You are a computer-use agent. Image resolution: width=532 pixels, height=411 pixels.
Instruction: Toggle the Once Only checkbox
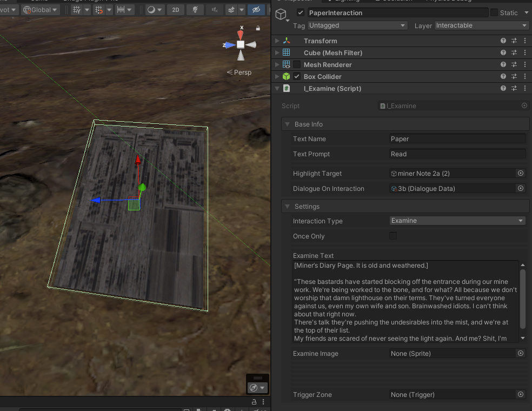pos(393,236)
